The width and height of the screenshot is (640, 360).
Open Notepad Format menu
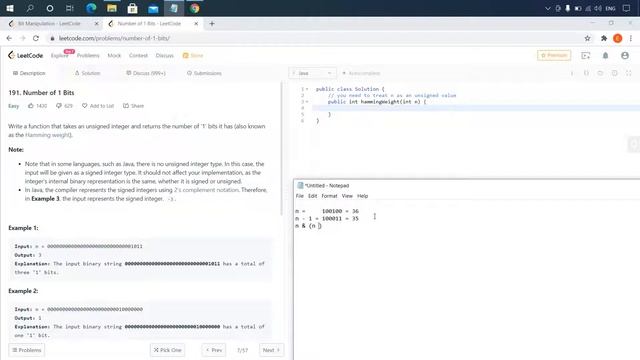click(329, 196)
